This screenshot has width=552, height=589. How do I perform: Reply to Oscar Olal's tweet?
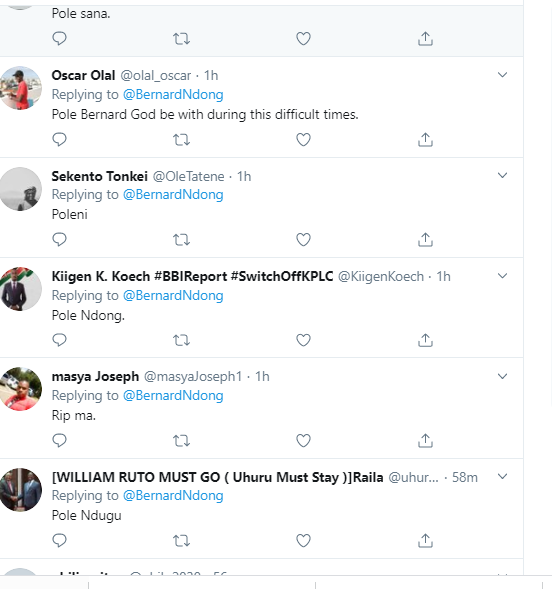59,139
